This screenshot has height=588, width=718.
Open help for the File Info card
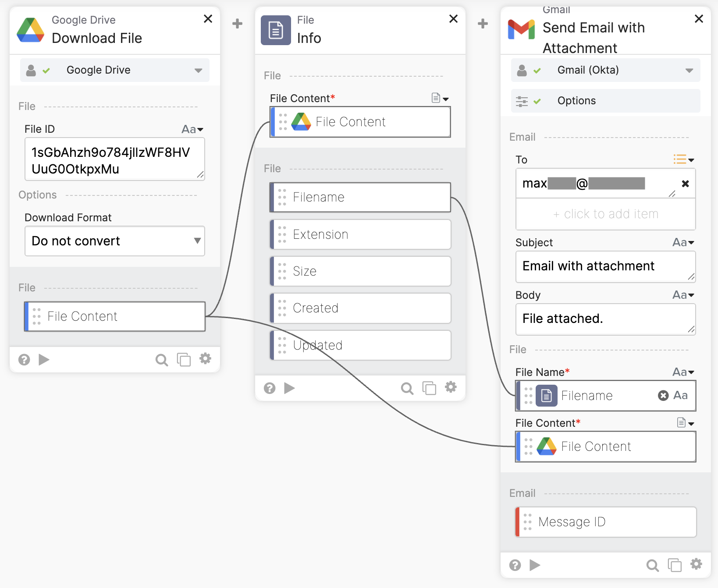[x=270, y=388]
